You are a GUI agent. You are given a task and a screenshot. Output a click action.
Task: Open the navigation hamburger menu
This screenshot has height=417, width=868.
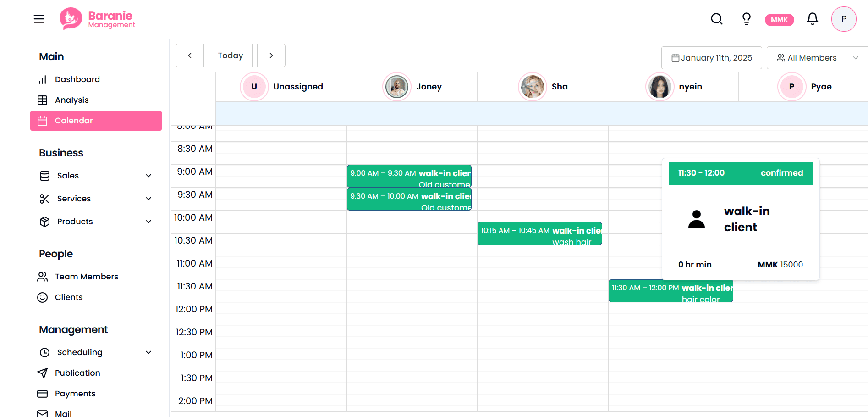[x=39, y=19]
